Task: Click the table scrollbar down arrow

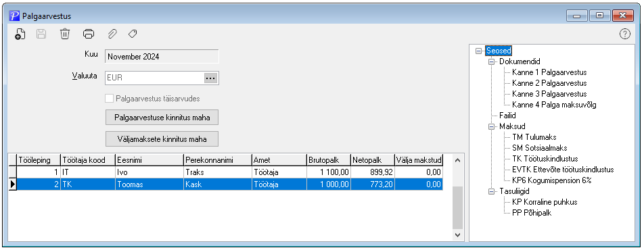Action: pyautogui.click(x=457, y=235)
